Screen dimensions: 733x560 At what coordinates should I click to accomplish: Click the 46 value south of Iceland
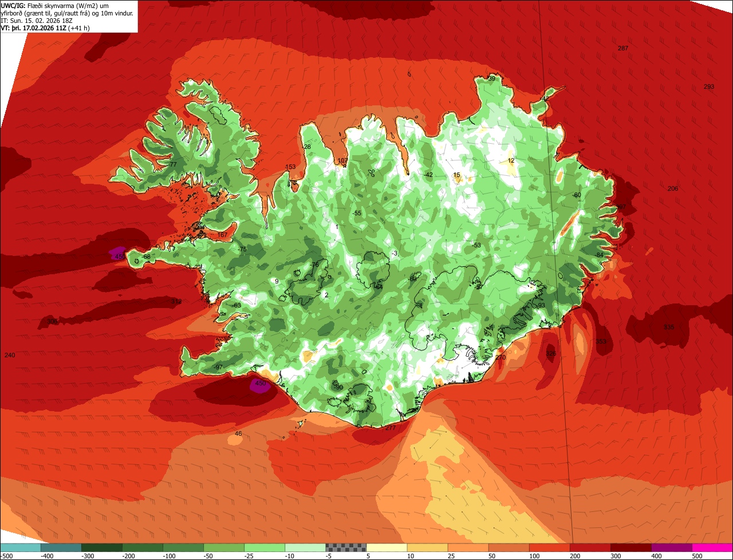[x=238, y=433]
